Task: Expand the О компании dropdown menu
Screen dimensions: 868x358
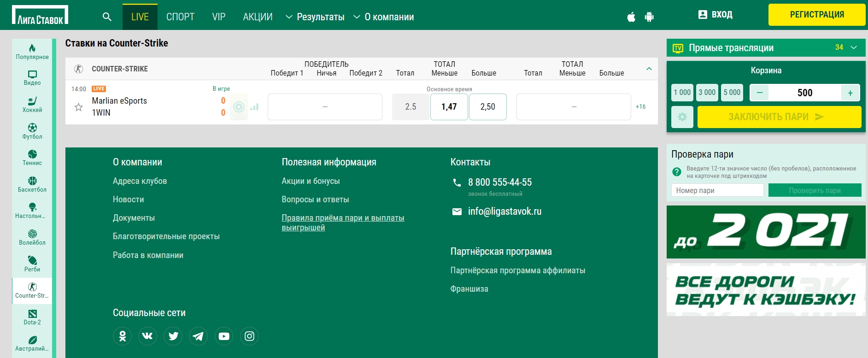Action: click(384, 17)
